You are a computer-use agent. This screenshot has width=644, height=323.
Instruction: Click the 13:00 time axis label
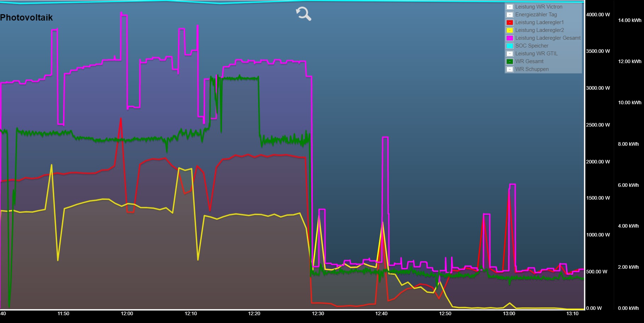point(509,313)
